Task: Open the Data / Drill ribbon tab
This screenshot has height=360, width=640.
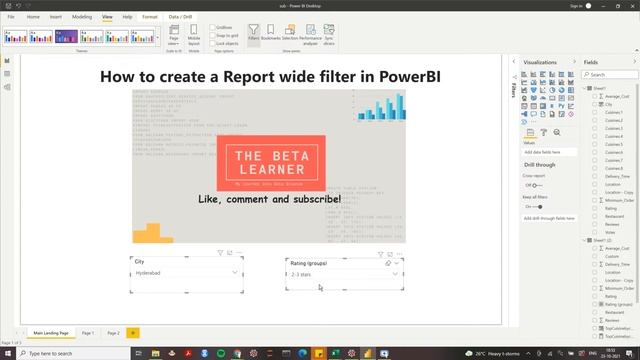Action: click(180, 17)
